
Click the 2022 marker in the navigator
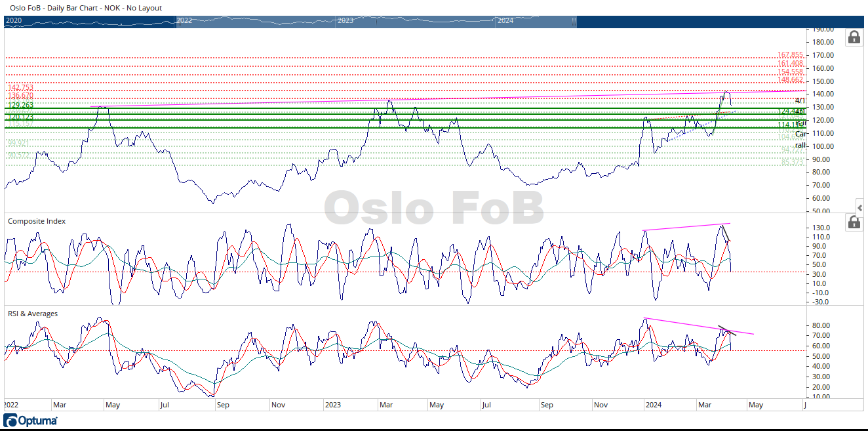184,20
